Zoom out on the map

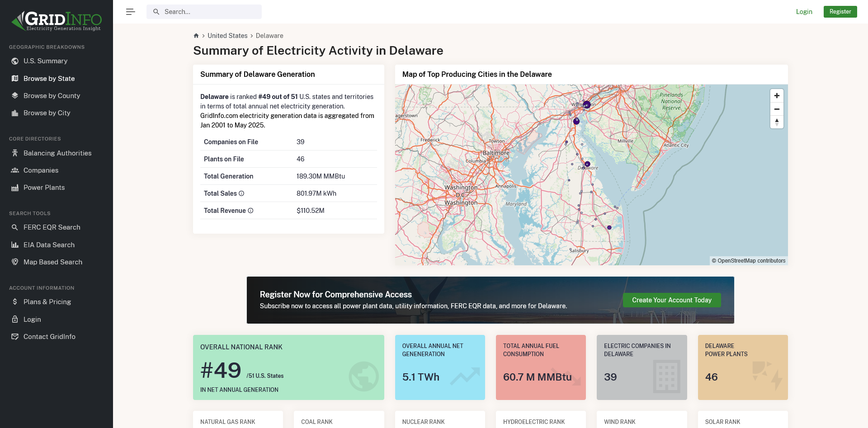point(777,109)
